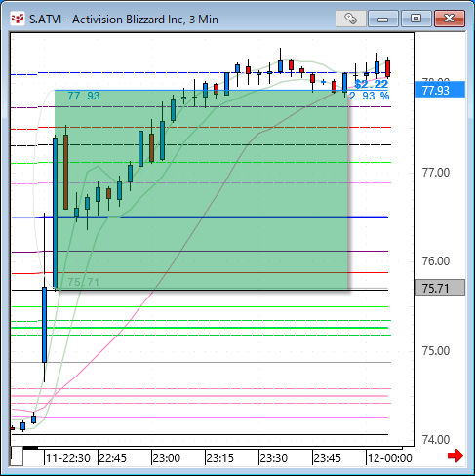
Task: Minimize the S.ATVI chart window
Action: pyautogui.click(x=383, y=19)
